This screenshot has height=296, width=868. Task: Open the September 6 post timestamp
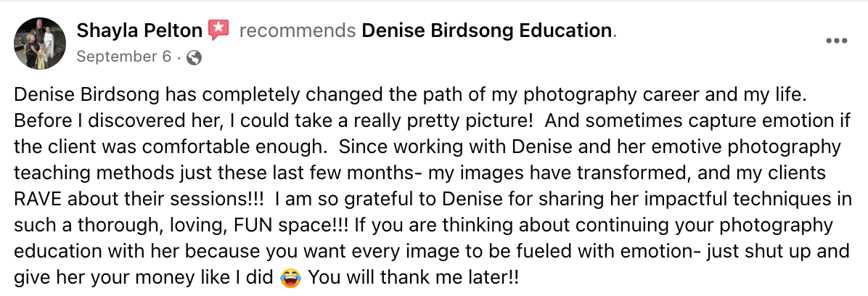pyautogui.click(x=123, y=57)
